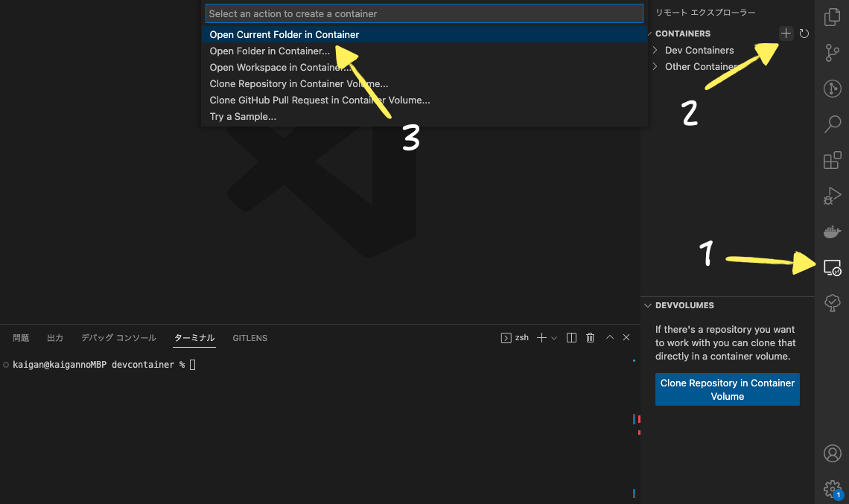Split the terminal panel
This screenshot has width=849, height=504.
tap(571, 338)
